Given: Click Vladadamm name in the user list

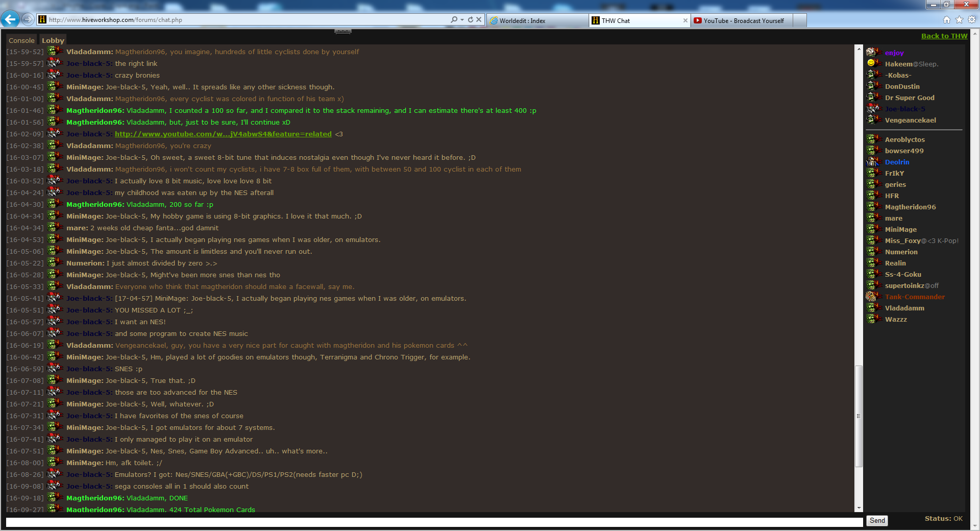Looking at the screenshot, I should point(904,308).
